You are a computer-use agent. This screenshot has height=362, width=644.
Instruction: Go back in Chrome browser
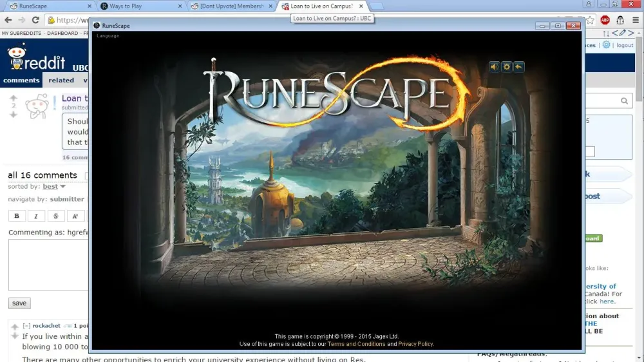click(8, 20)
